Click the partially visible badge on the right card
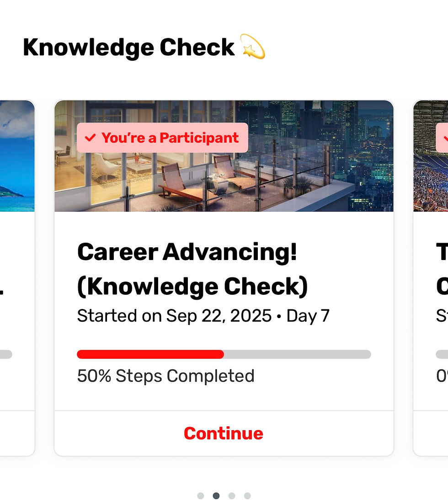 442,138
